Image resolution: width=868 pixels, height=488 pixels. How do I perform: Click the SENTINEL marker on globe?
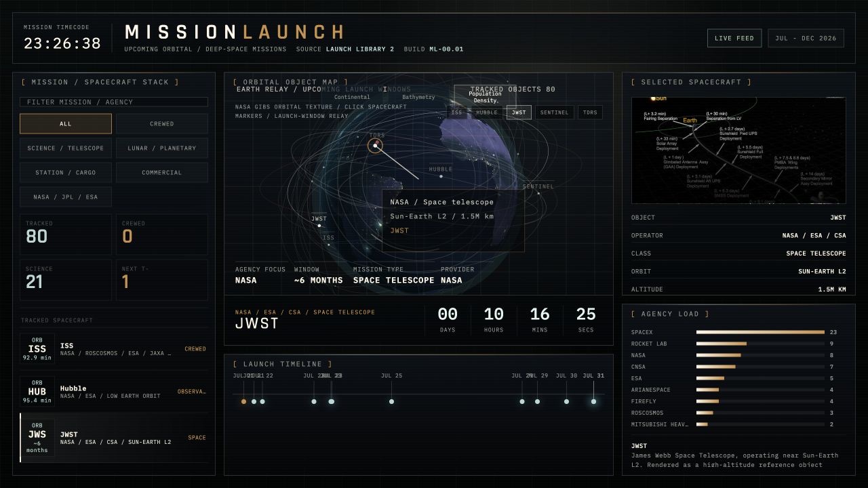(539, 193)
